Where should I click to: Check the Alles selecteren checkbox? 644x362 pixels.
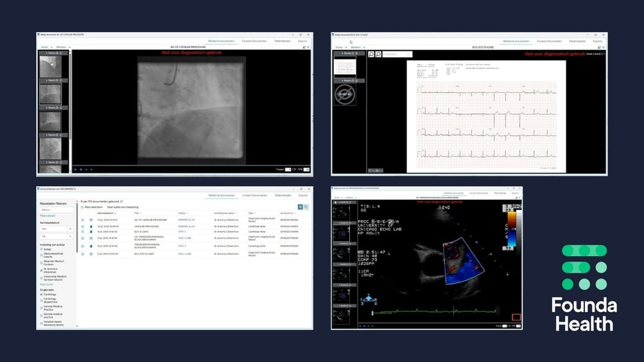coord(82,207)
